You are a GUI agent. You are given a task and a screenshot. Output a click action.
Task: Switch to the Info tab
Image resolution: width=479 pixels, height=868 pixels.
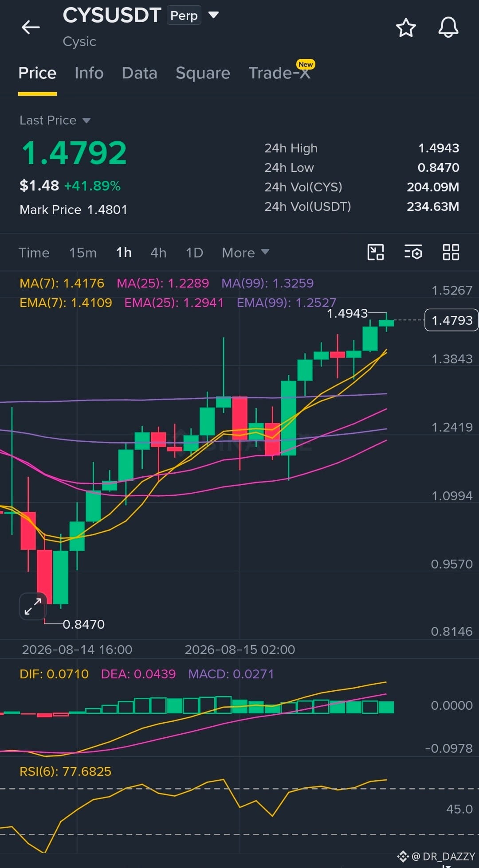(x=89, y=73)
